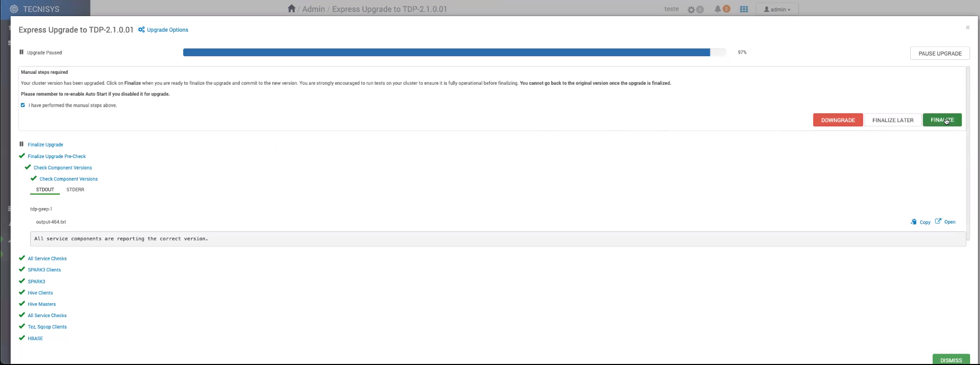Viewport: 980px width, 365px height.
Task: Click the 'Upgrade Paused' status text
Action: 44,53
